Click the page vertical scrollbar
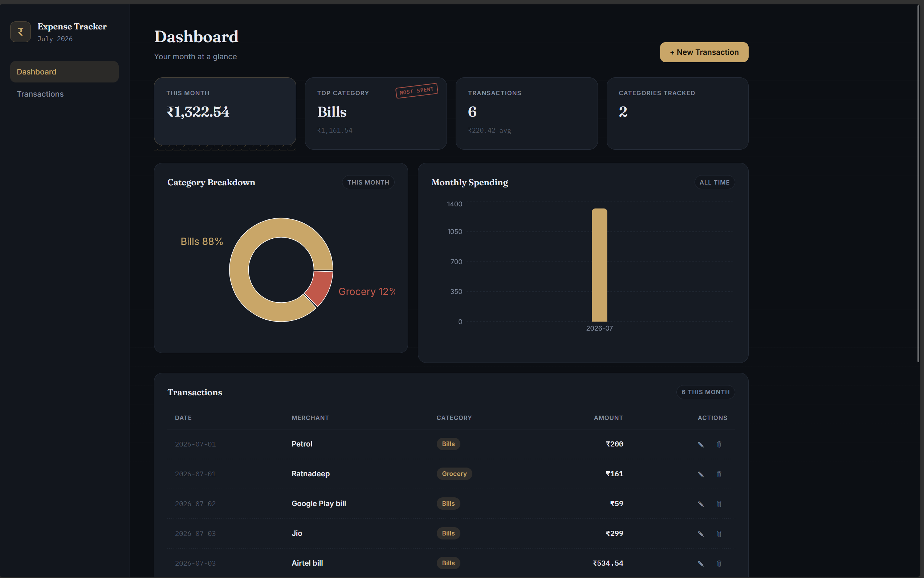Screen dimensions: 924x578 tap(918, 183)
